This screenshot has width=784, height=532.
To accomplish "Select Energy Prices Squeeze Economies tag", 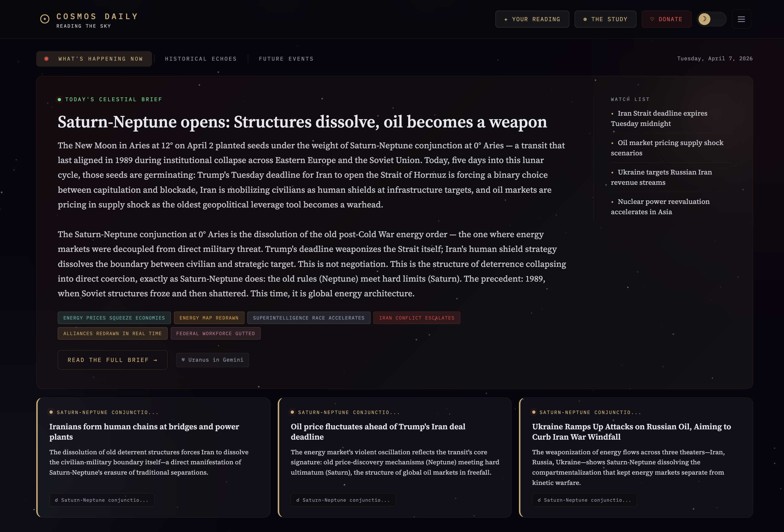I will tap(114, 318).
